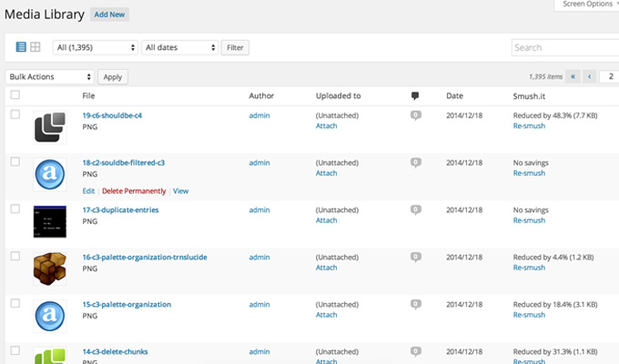Click Smush.it column header
Screen dimensions: 619x364
[529, 96]
